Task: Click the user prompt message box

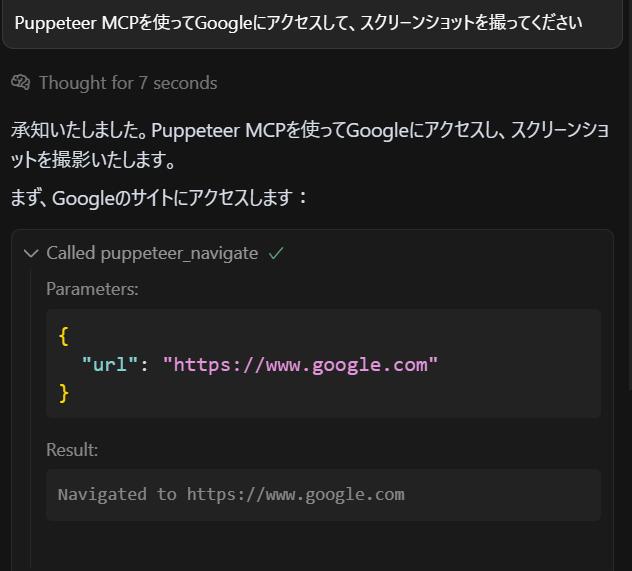Action: pyautogui.click(x=312, y=23)
